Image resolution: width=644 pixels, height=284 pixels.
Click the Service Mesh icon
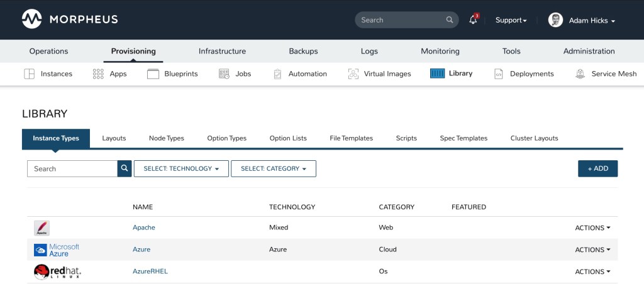580,74
